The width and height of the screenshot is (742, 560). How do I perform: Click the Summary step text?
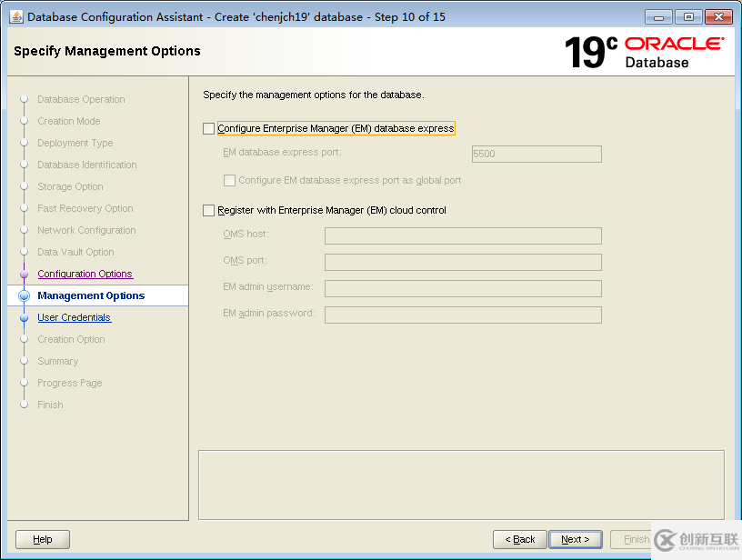click(x=57, y=361)
